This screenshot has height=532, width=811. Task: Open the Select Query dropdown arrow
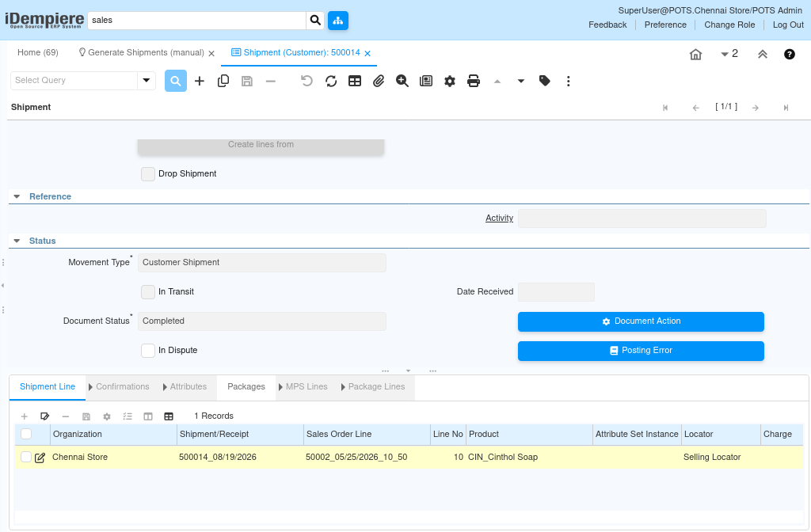pyautogui.click(x=147, y=80)
